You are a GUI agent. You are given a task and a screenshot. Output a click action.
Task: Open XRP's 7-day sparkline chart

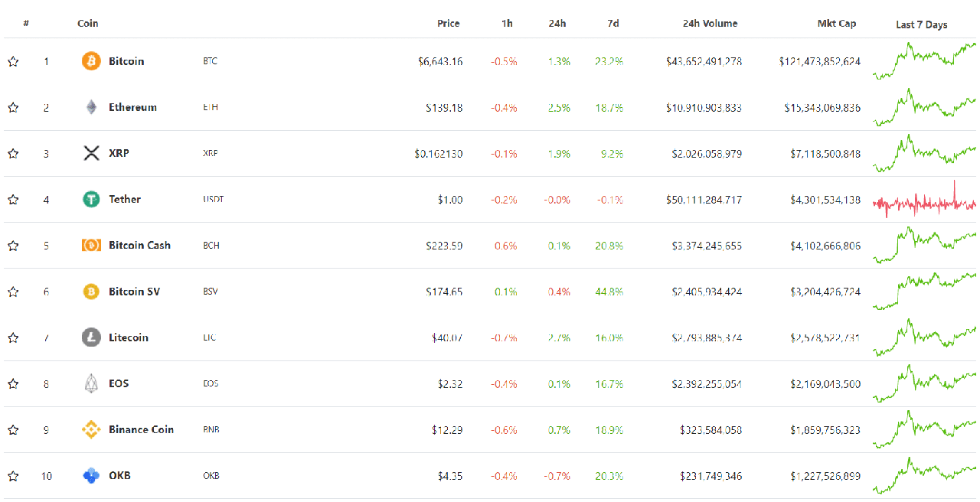tap(924, 153)
